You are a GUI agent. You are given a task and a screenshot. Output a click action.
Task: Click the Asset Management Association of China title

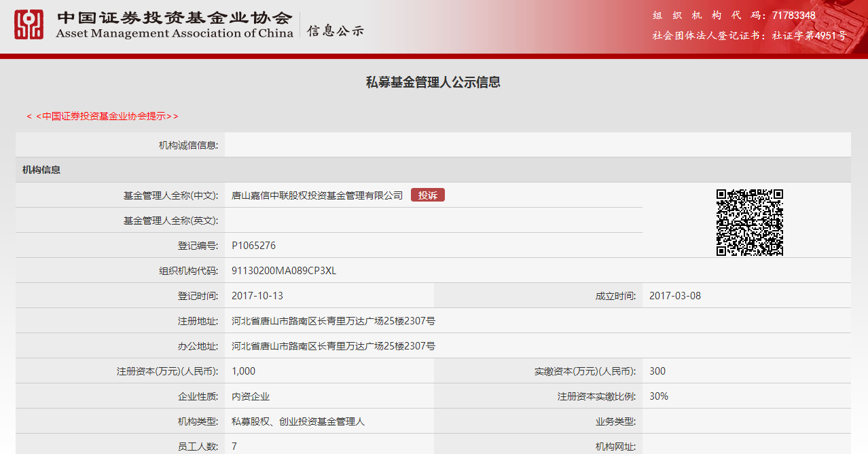pos(175,33)
